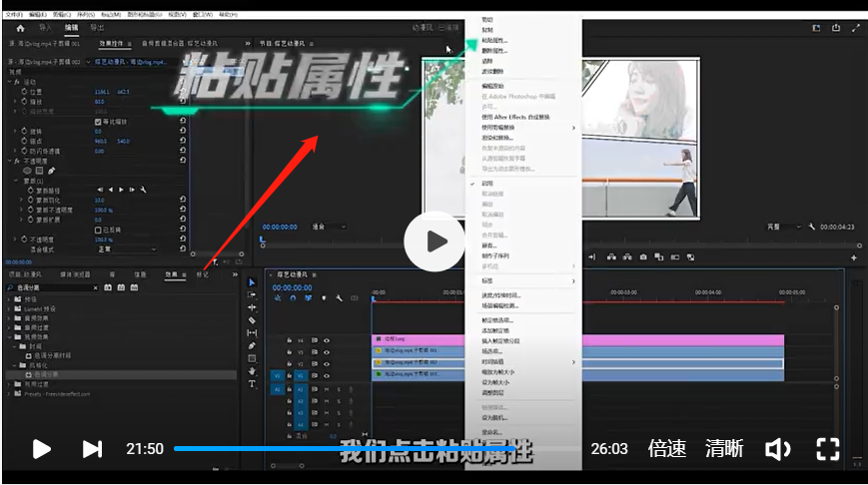Switch to the 导出 workspace tab
The height and width of the screenshot is (485, 868).
[97, 28]
